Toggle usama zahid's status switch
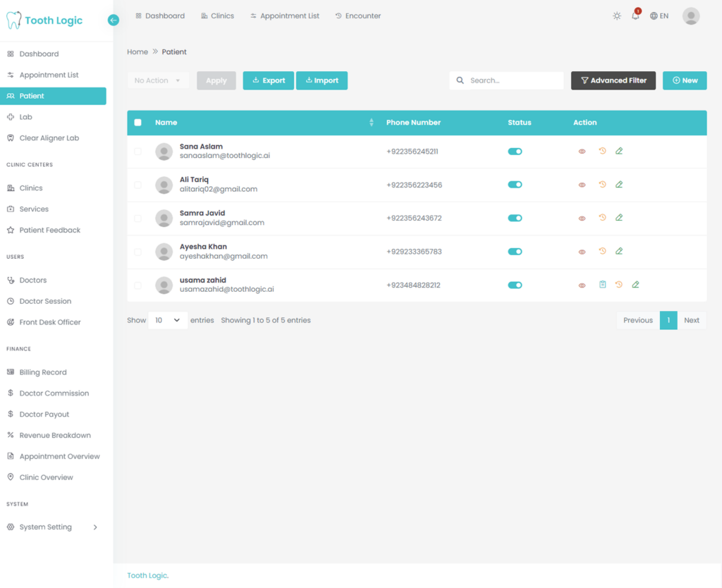Image resolution: width=722 pixels, height=588 pixels. (515, 285)
